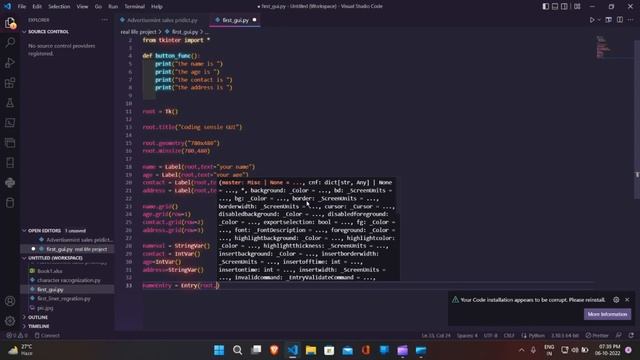Open the Manage gear in the activity bar

pos(10,321)
